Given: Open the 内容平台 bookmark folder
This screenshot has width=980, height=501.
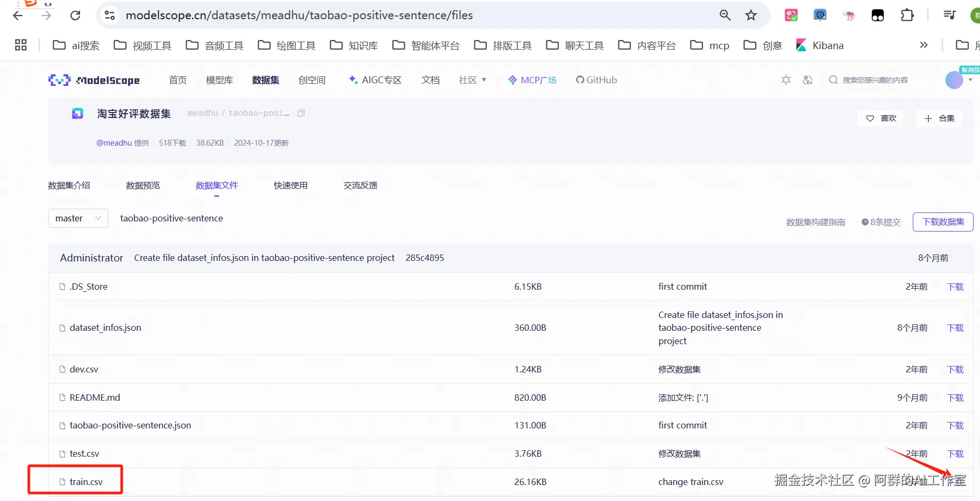Looking at the screenshot, I should click(x=647, y=45).
